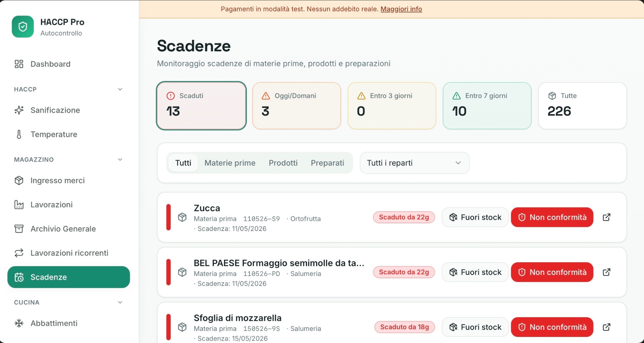Switch to Materie prime tab
Viewport: 644px width, 343px height.
[230, 163]
